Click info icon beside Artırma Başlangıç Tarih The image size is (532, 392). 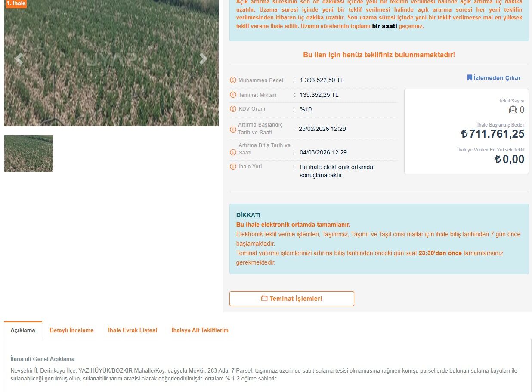click(233, 128)
